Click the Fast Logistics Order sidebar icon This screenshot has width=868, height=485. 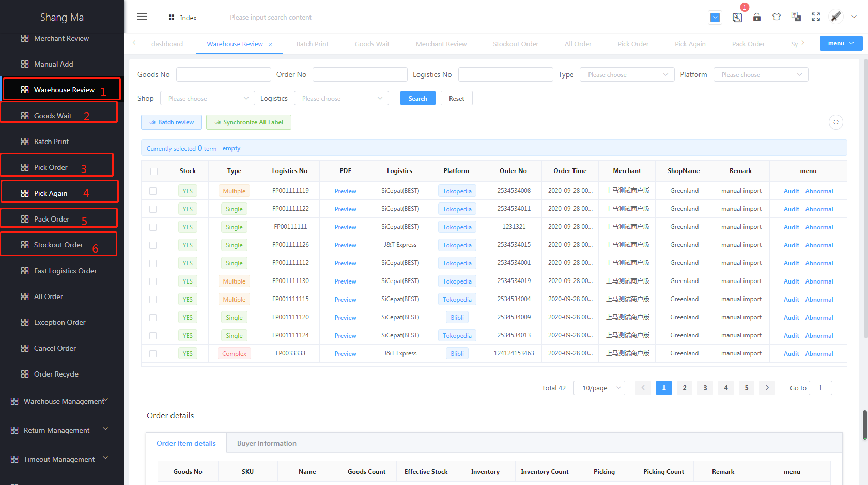[25, 271]
